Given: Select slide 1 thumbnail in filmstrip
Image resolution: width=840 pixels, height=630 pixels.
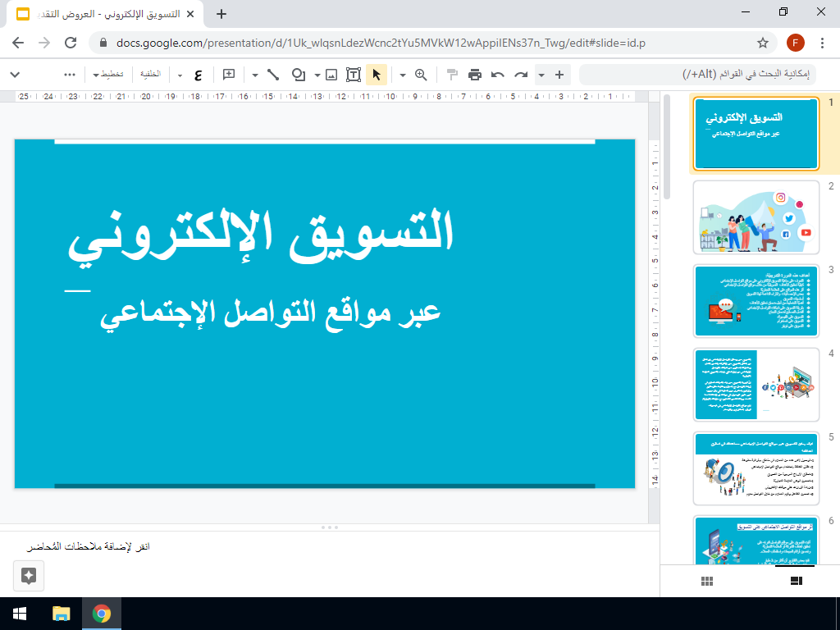Looking at the screenshot, I should [756, 134].
